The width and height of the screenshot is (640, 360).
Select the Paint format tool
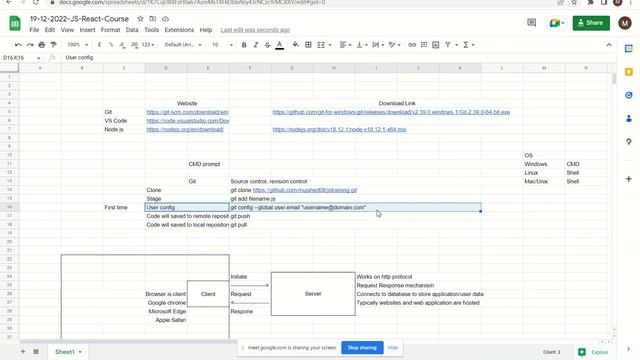(x=53, y=45)
